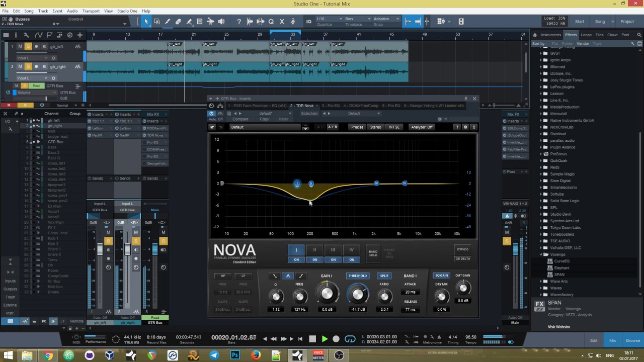Click the Record button in transport
Screen dimensions: 644x362
[x=336, y=339]
